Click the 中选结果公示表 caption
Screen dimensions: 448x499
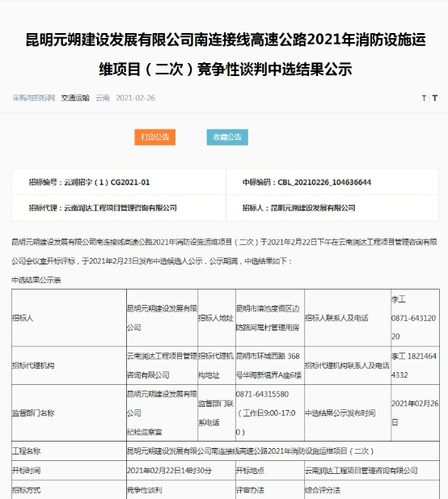36,280
